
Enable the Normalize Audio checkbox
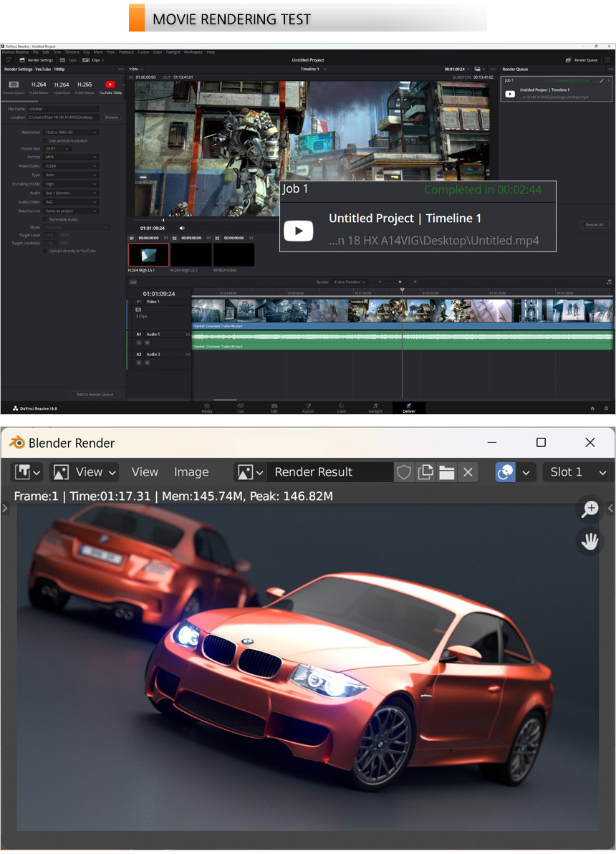click(44, 219)
